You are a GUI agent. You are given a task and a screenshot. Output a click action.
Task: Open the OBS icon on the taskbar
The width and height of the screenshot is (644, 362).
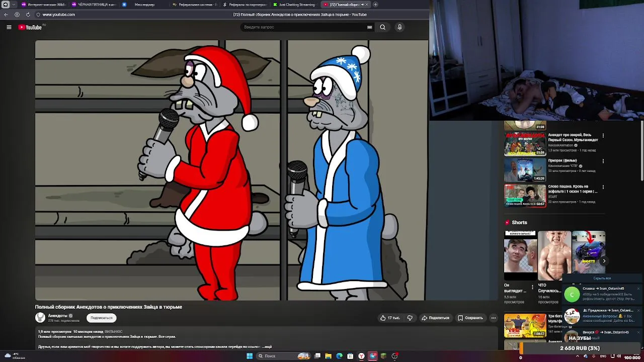[395, 356]
